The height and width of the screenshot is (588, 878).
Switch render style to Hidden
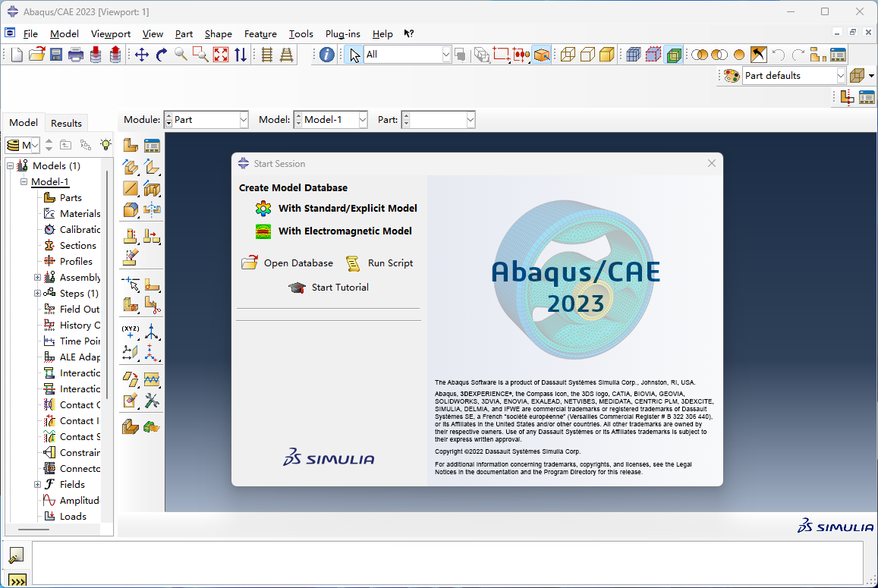587,55
